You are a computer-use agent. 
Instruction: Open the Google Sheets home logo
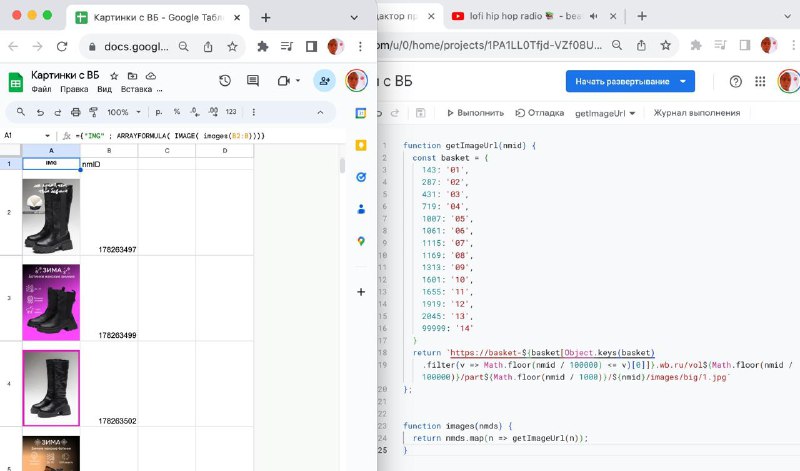[16, 82]
